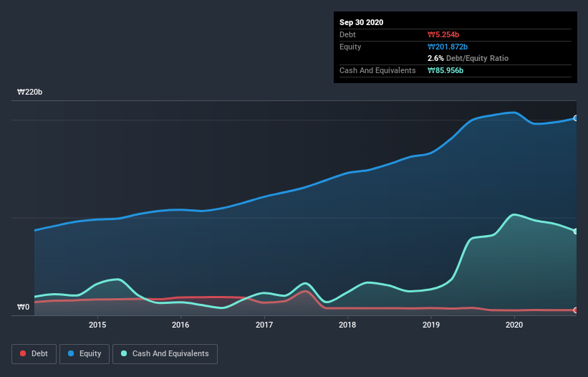The width and height of the screenshot is (588, 377).
Task: Click the Debt row label in tooltip
Action: pyautogui.click(x=347, y=35)
